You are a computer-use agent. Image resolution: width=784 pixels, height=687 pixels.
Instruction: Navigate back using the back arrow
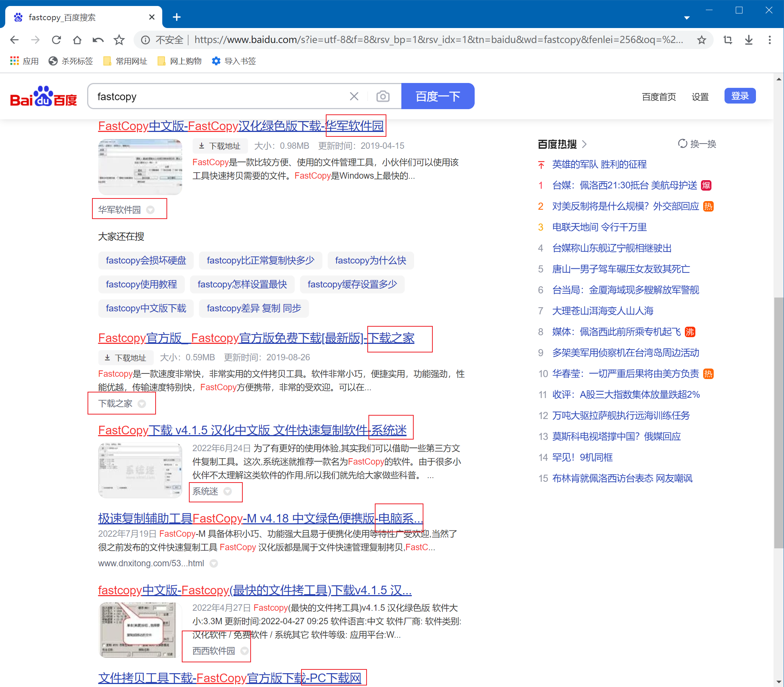pos(14,40)
